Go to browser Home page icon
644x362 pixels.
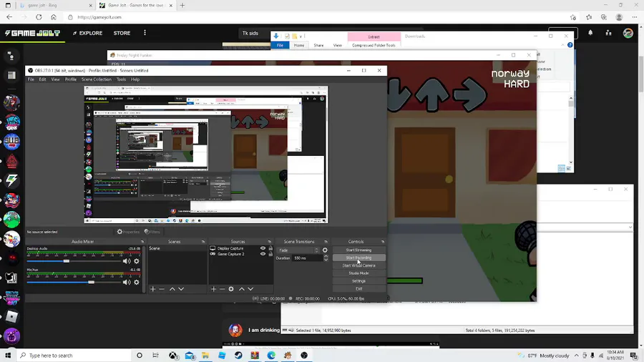(54, 17)
